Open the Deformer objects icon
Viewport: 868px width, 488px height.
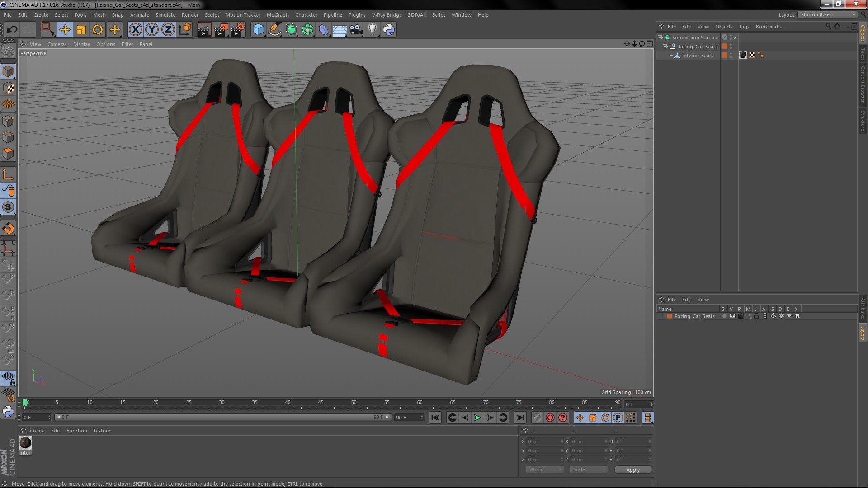[x=324, y=30]
